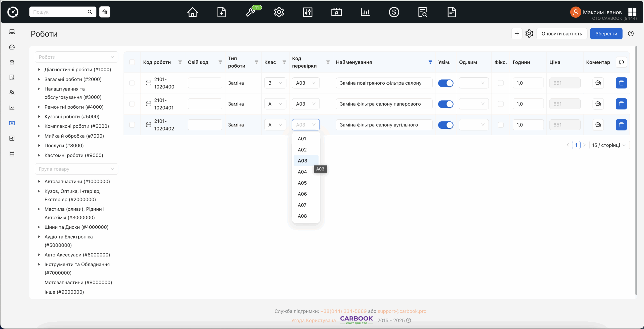
Task: Open comment icon for Заміна фільтра салону паперового
Action: [598, 104]
